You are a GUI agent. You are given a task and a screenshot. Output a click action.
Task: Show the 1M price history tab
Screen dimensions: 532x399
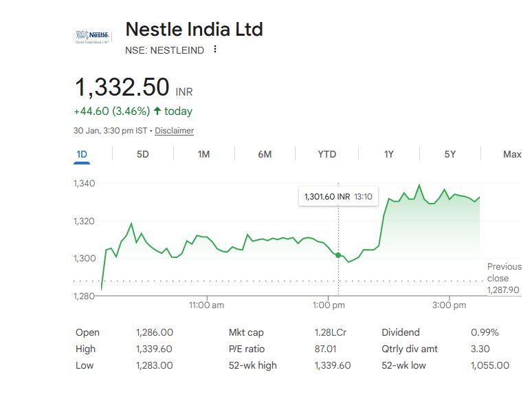pyautogui.click(x=203, y=154)
